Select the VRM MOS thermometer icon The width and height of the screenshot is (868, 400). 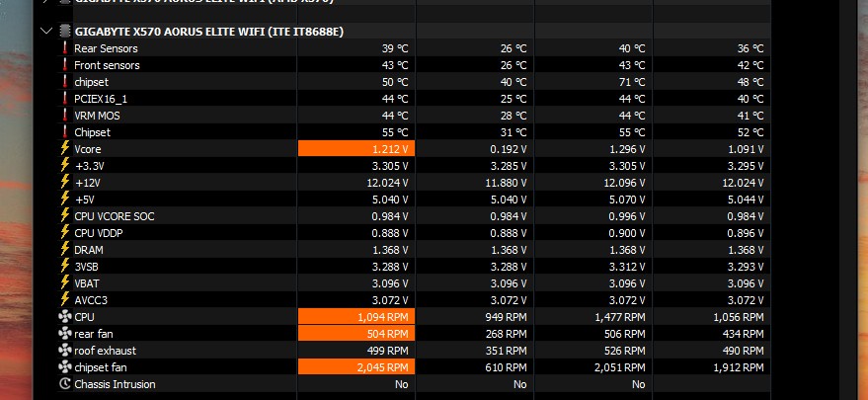[65, 116]
